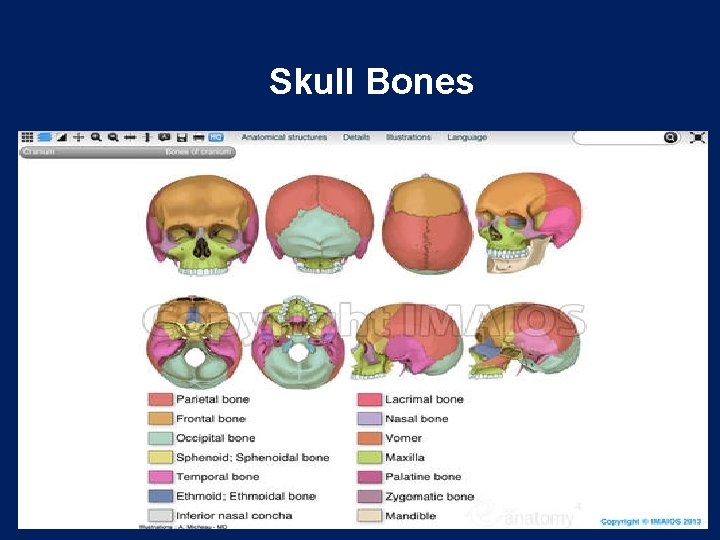Open the Illustrations menu
Viewport: 720px width, 540px height.
point(409,137)
